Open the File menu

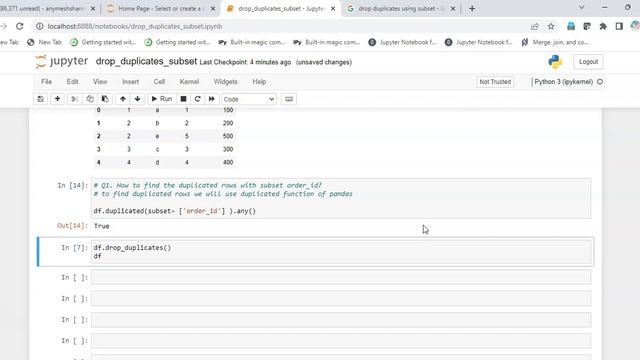46,82
